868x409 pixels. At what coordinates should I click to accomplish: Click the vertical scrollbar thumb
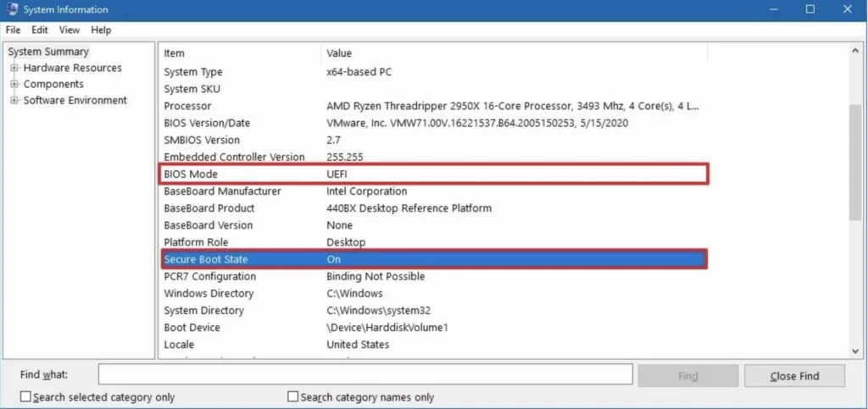pyautogui.click(x=854, y=163)
